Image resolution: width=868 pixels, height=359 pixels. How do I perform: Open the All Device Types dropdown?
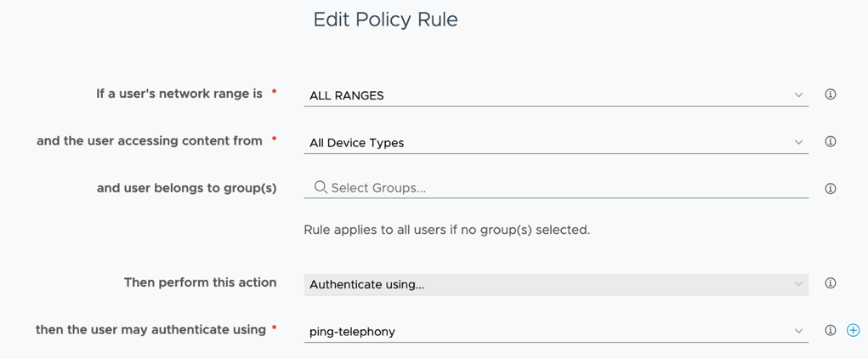(x=556, y=142)
